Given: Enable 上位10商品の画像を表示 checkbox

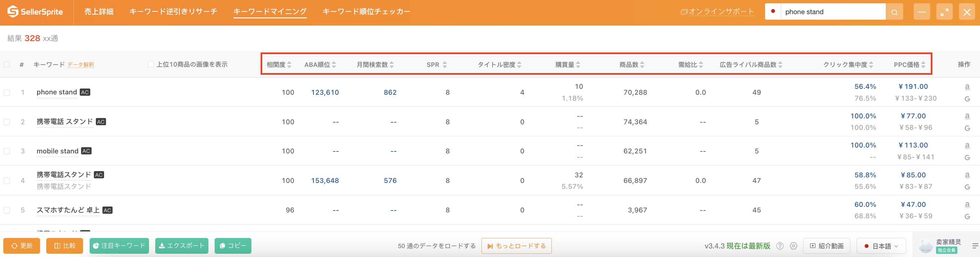Looking at the screenshot, I should [x=151, y=64].
